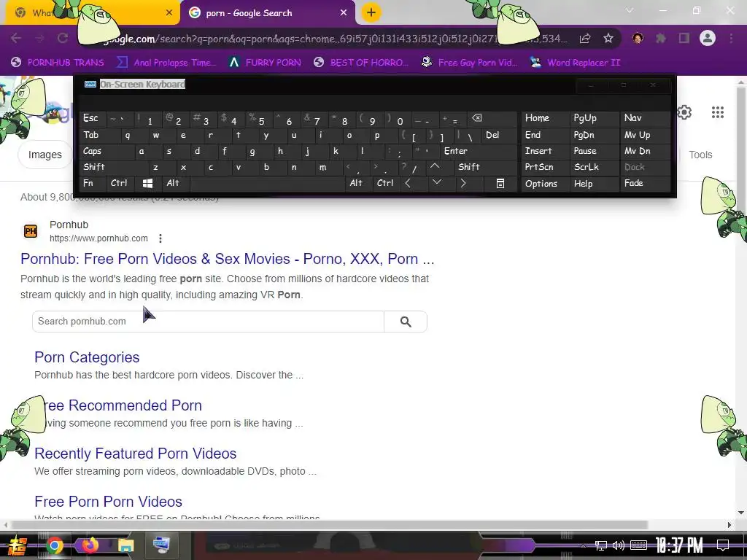Open the notification center icon
This screenshot has height=560, width=747.
pyautogui.click(x=723, y=545)
